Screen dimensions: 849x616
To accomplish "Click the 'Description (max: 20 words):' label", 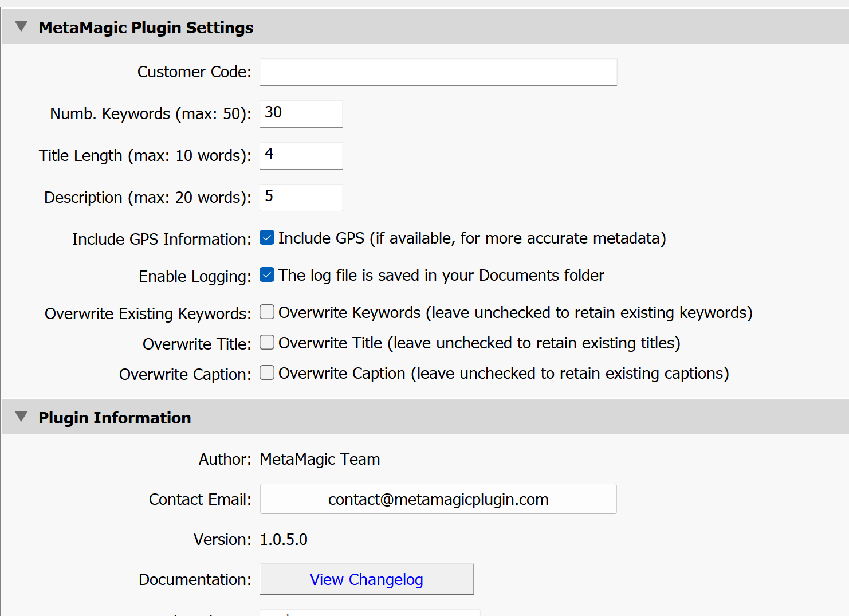I will coord(148,198).
